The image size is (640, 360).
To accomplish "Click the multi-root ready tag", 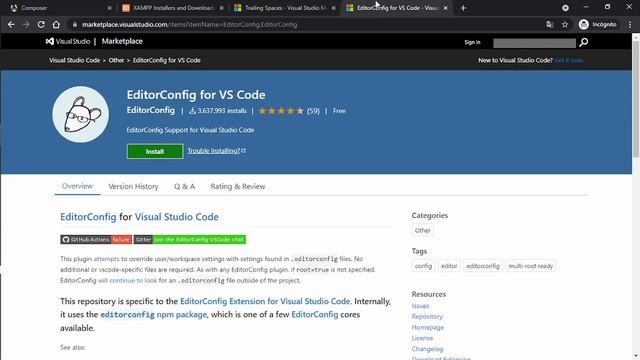I will point(531,266).
